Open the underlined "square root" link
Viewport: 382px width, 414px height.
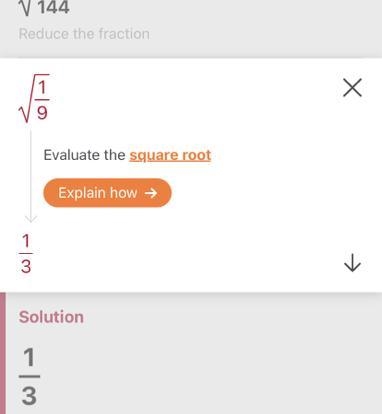click(x=170, y=155)
